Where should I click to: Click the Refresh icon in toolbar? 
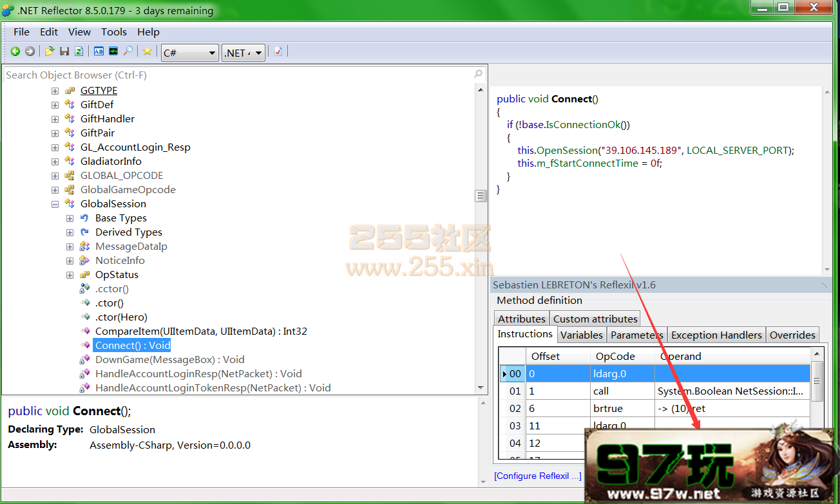coord(79,51)
